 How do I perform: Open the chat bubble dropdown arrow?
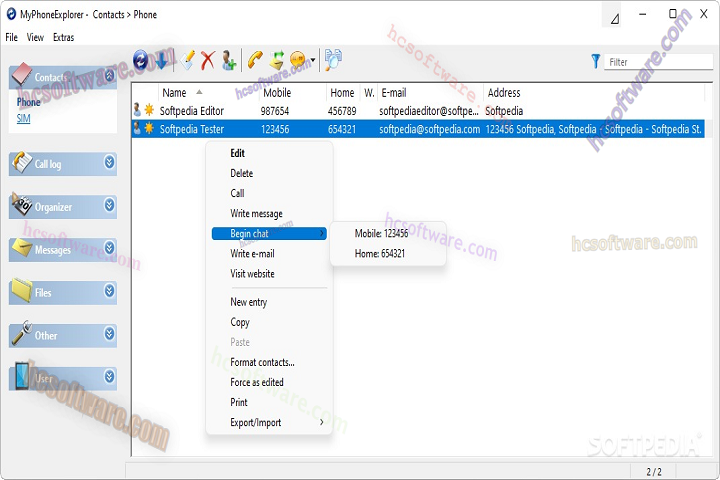313,60
